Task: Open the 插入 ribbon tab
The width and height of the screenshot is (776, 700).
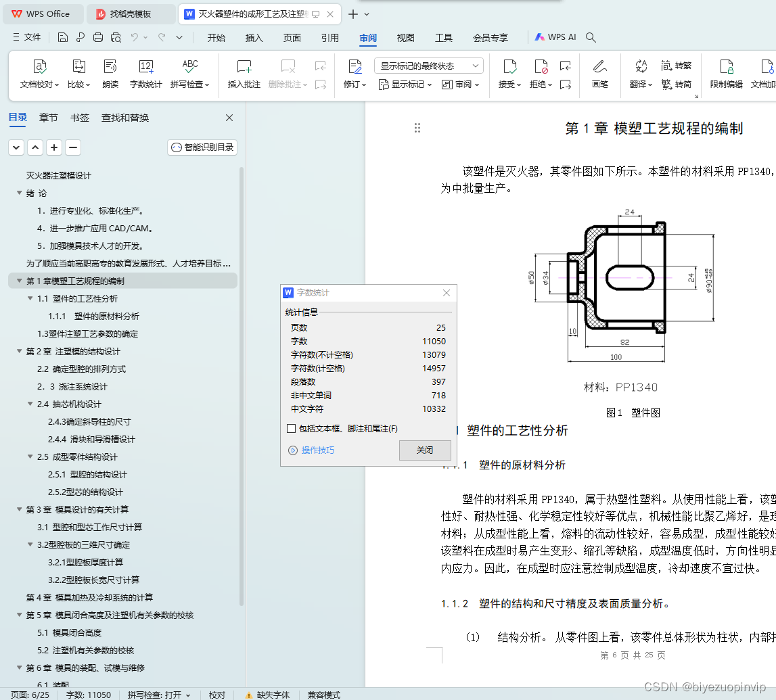Action: [254, 38]
